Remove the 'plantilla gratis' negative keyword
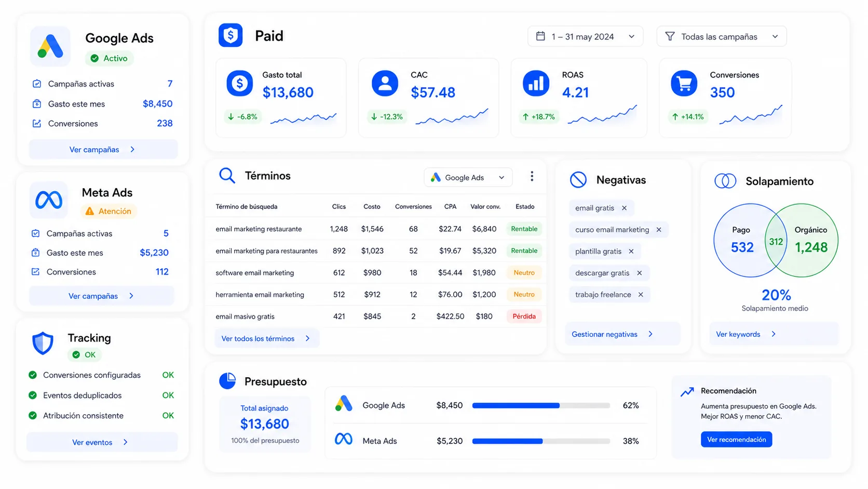This screenshot has width=868, height=489. [x=631, y=252]
